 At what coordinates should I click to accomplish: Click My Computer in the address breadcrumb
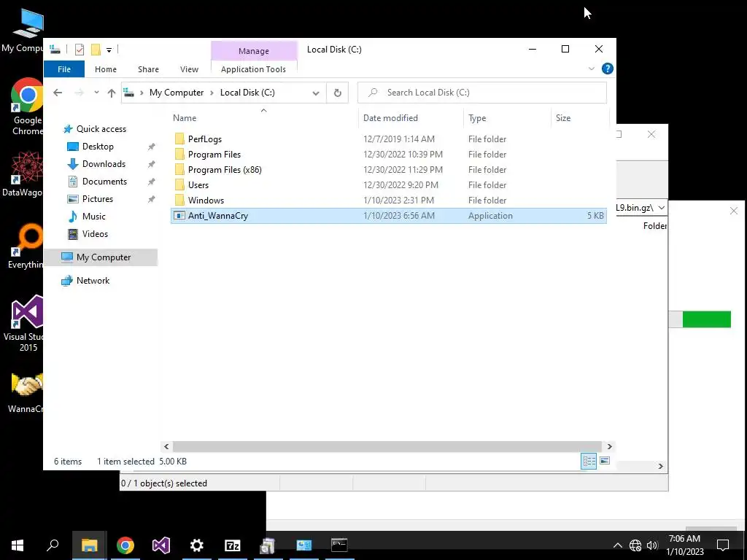177,93
